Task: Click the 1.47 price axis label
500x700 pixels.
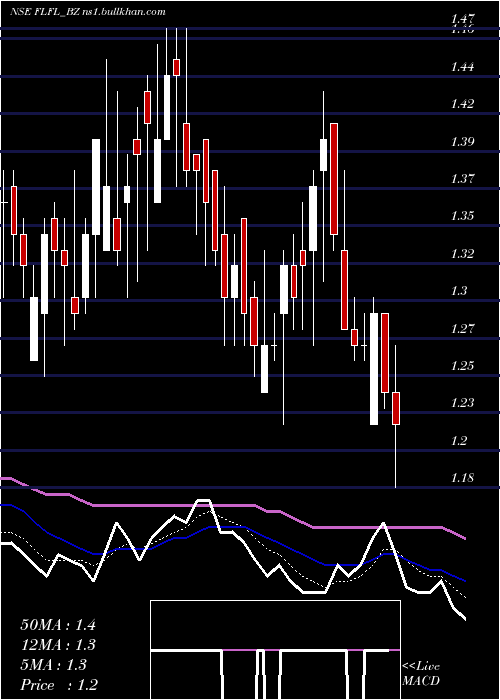Action: 462,19
